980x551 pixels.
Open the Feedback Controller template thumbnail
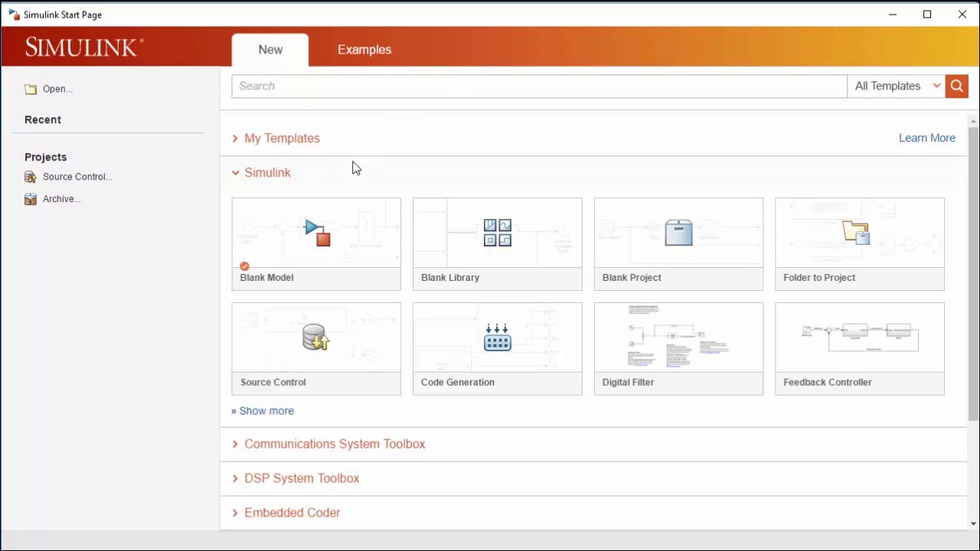[x=860, y=337]
